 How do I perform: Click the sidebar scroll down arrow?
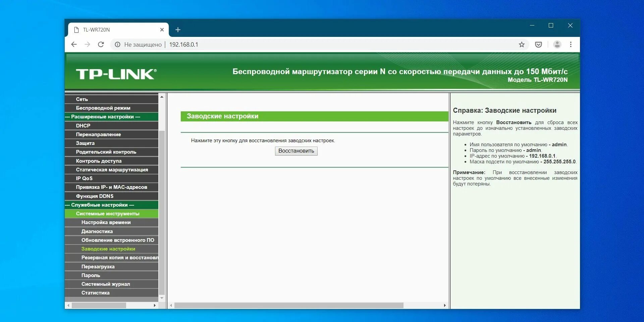[162, 298]
